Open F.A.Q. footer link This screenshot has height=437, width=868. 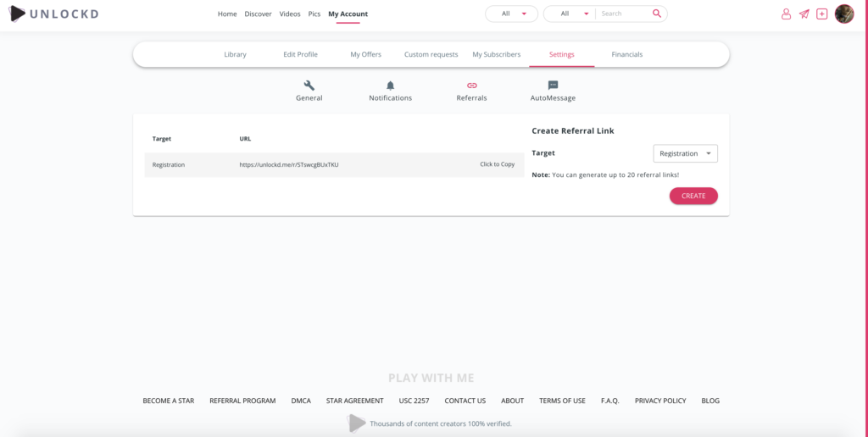610,401
